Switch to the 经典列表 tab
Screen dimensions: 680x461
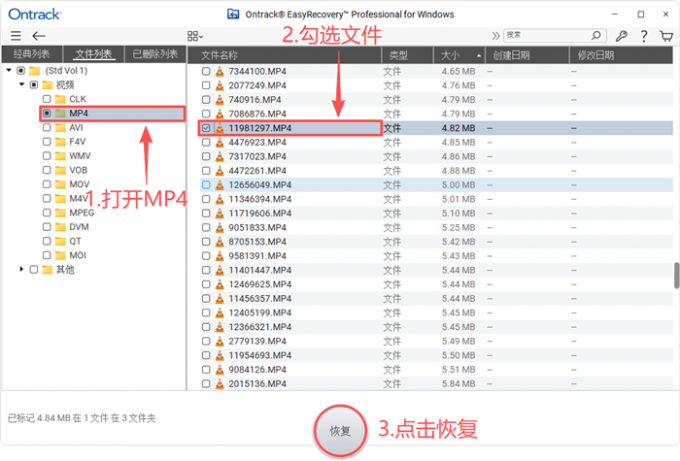[32, 54]
